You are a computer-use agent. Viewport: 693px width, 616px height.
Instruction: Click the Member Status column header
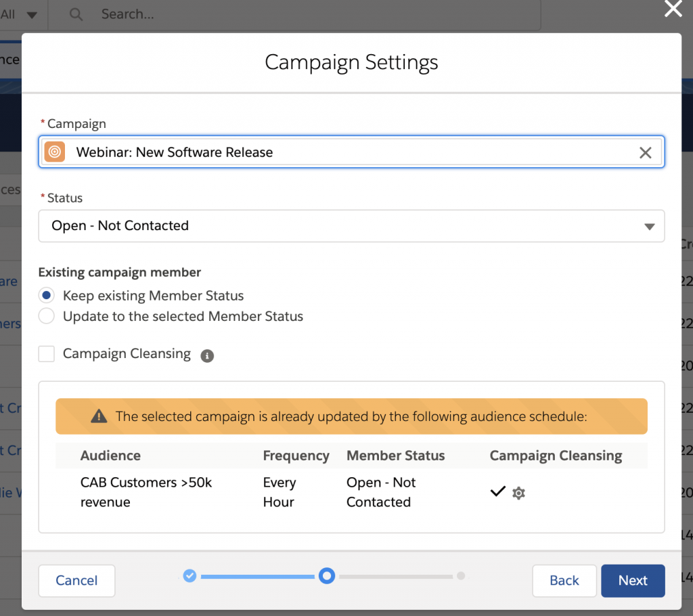coord(395,456)
